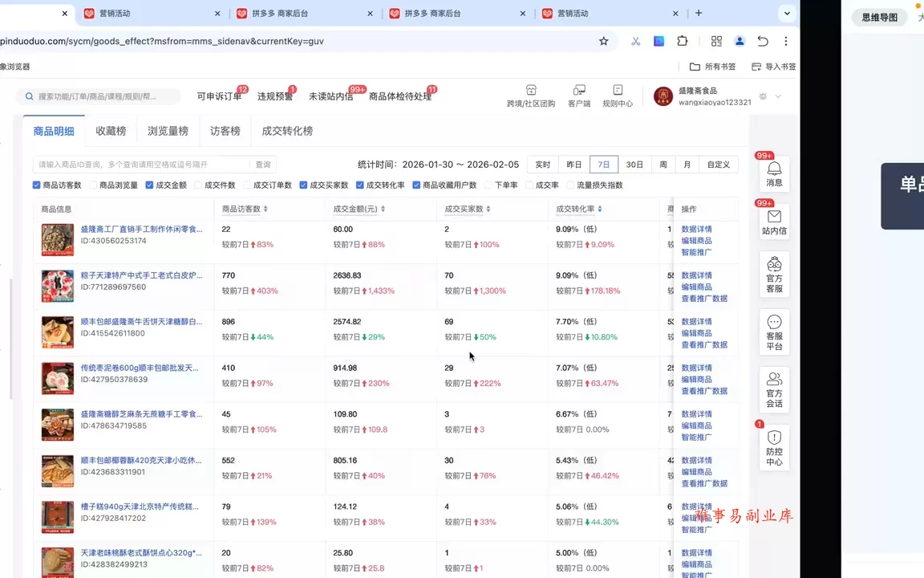924x578 pixels.
Task: Select the 商品明细 tab
Action: coord(54,131)
